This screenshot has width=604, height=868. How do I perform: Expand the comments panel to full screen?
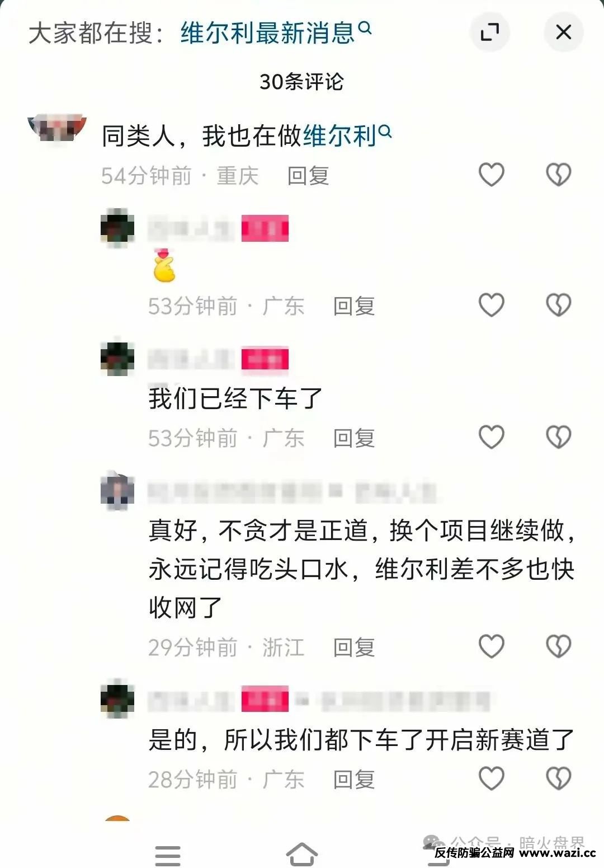click(x=490, y=32)
